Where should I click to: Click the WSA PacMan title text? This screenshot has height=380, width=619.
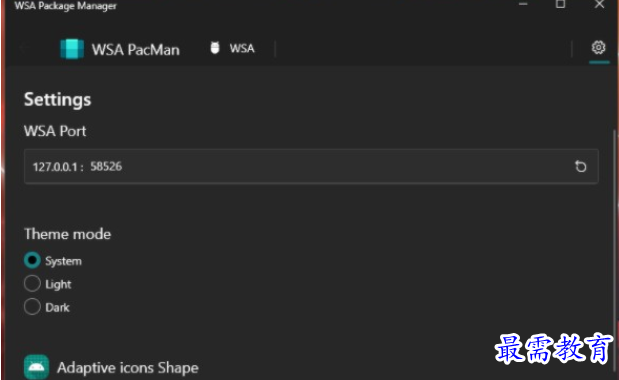(x=135, y=50)
